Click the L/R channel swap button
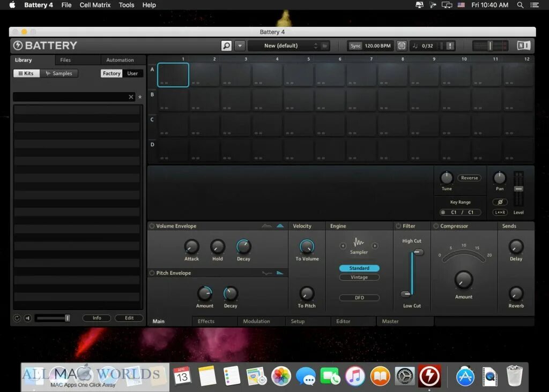This screenshot has height=392, width=549. click(500, 212)
